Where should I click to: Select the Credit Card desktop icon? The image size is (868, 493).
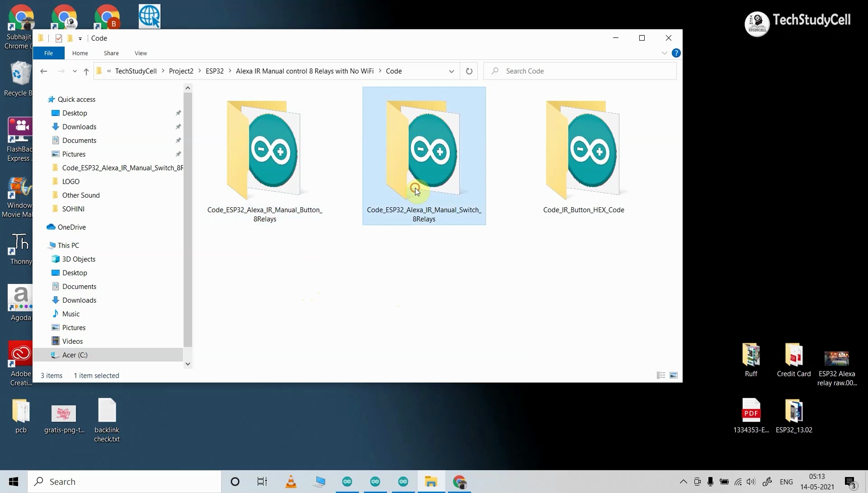coord(794,360)
